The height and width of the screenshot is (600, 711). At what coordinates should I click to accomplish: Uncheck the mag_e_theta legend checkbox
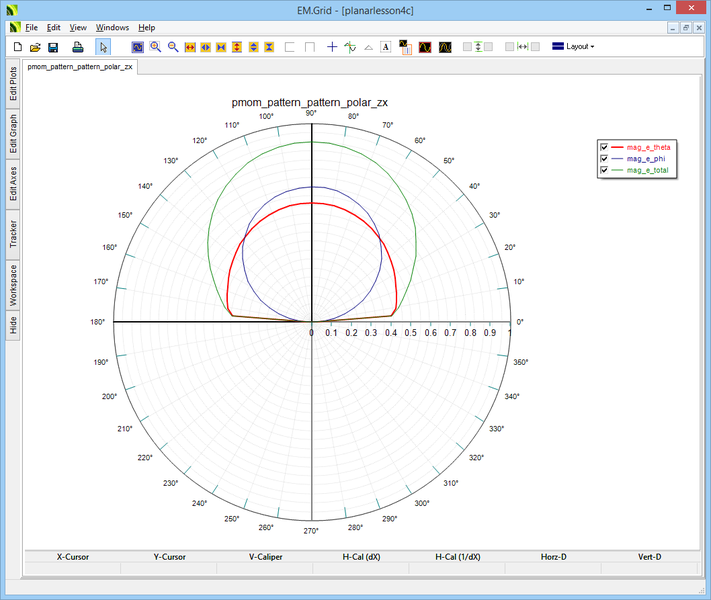pyautogui.click(x=604, y=148)
